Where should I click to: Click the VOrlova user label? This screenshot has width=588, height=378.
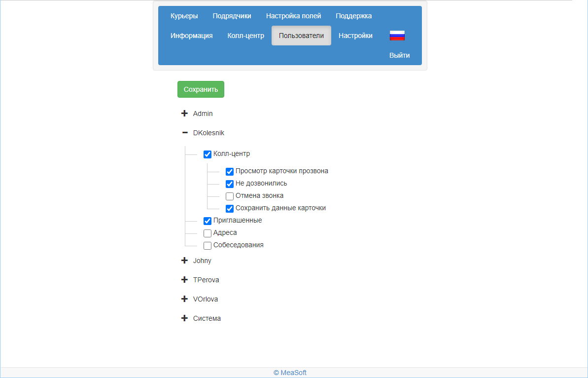(x=206, y=299)
